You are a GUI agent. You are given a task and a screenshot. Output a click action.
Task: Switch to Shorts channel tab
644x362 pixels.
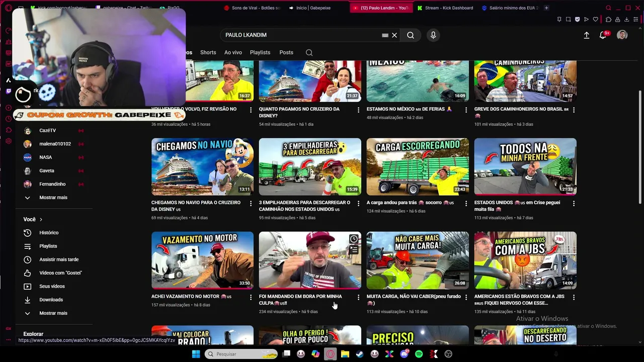(x=208, y=52)
